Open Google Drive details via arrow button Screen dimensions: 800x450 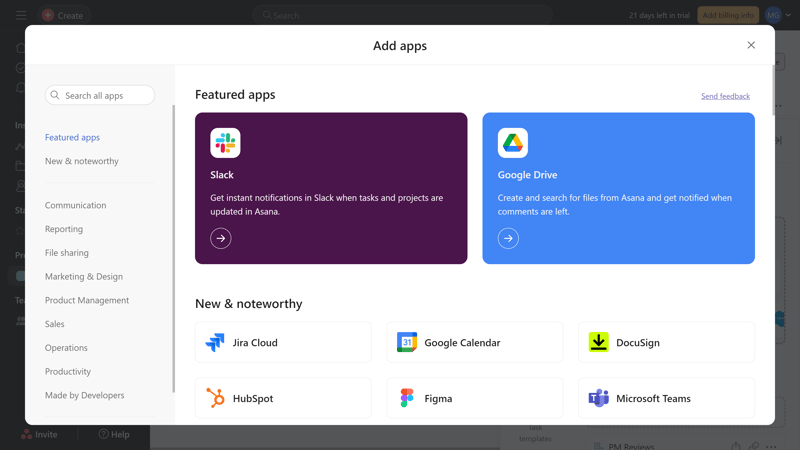point(508,238)
